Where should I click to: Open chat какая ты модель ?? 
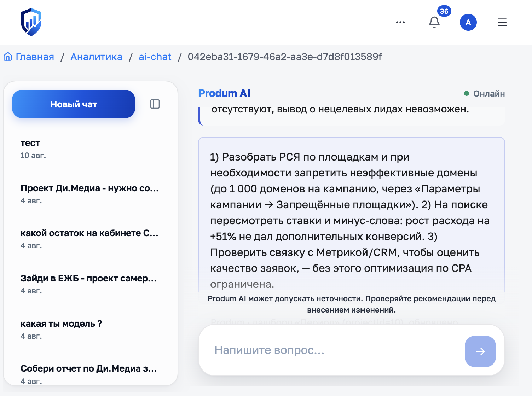pos(90,329)
